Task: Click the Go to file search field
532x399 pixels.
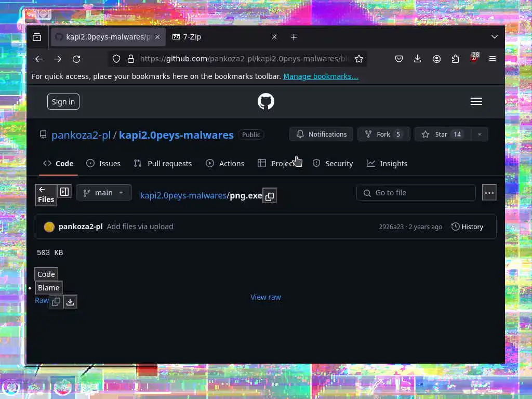Action: pyautogui.click(x=416, y=193)
